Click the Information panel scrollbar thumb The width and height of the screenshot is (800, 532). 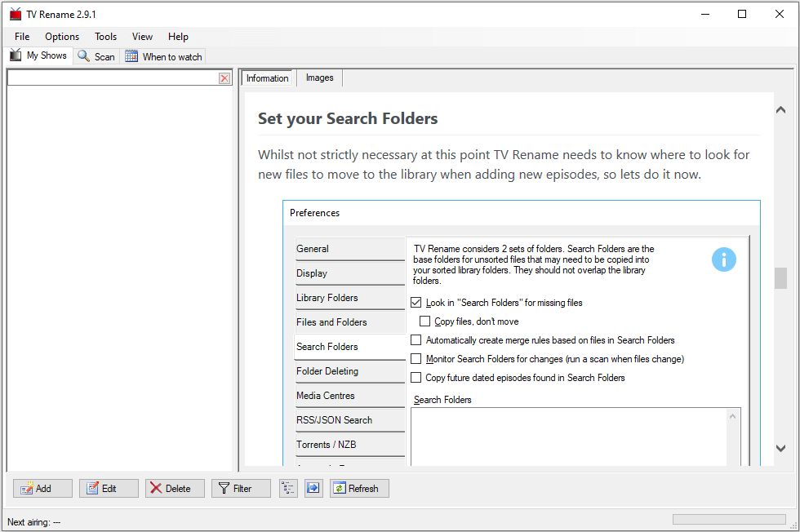point(780,278)
